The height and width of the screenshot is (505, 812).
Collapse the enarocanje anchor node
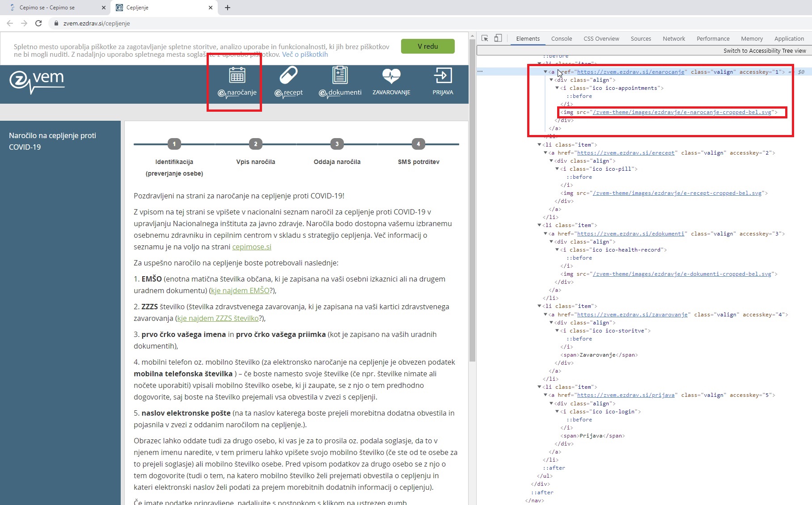click(546, 72)
